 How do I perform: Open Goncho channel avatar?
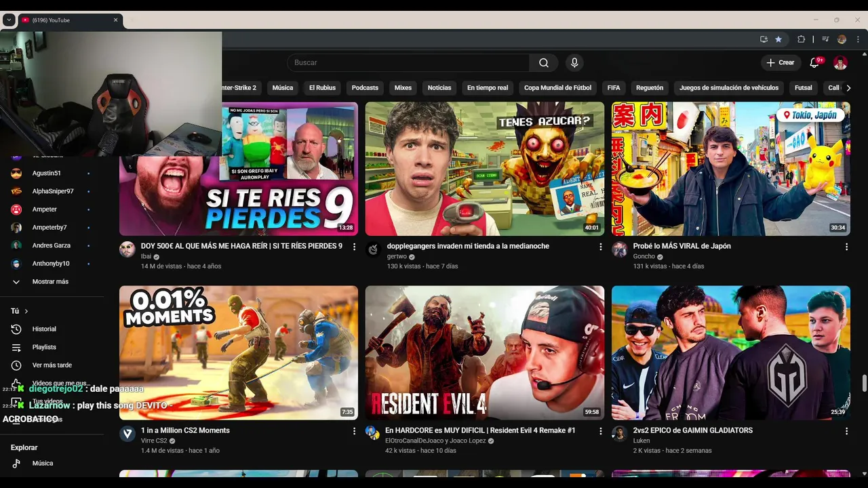[x=620, y=249]
